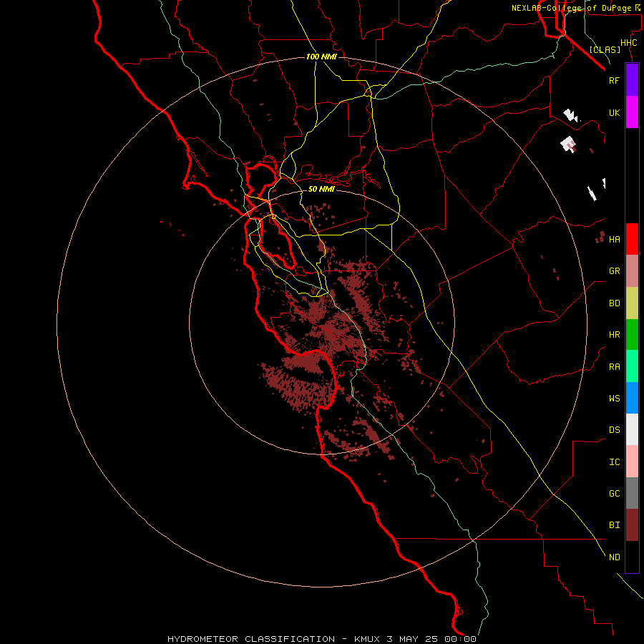Select the gray GC legend swatch
This screenshot has width=644, height=644.
pos(632,493)
